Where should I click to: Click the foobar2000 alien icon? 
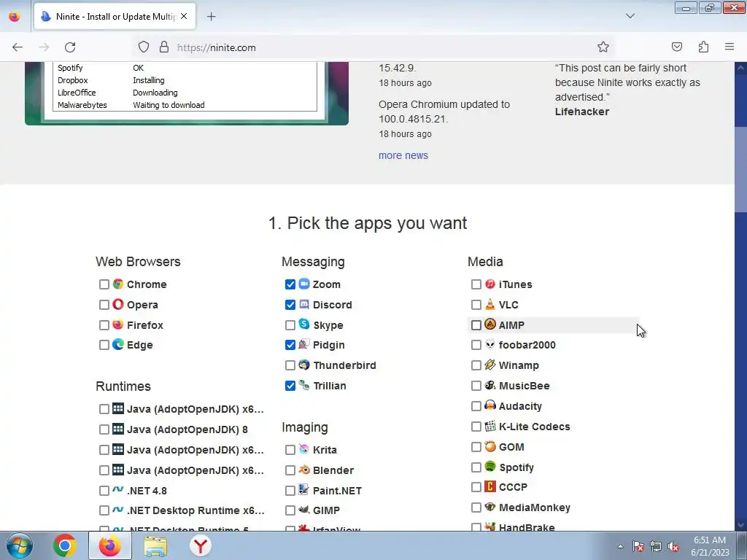(x=490, y=345)
